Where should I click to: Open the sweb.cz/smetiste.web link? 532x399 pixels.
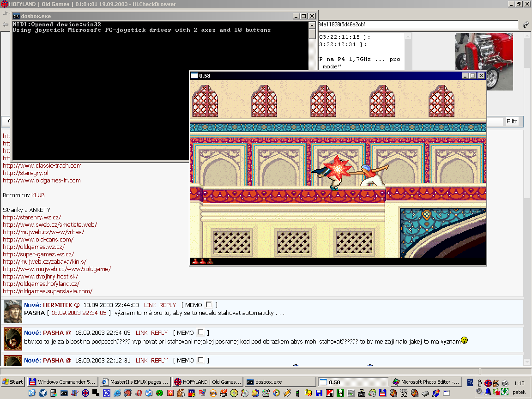tap(50, 225)
